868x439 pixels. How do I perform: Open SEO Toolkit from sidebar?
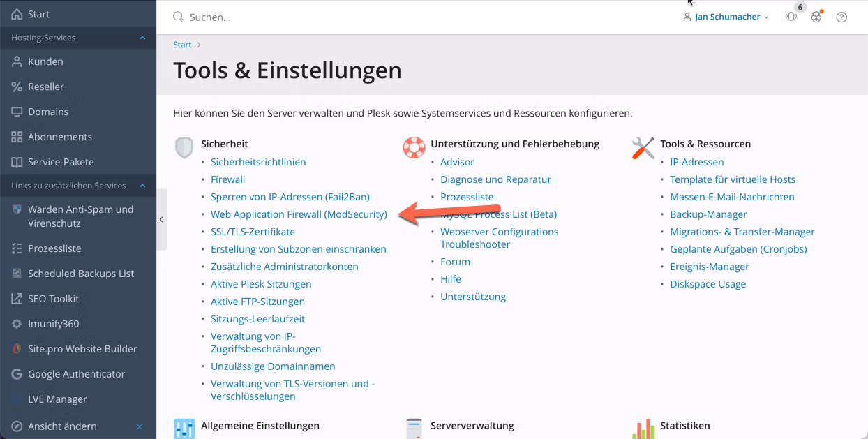pyautogui.click(x=53, y=299)
